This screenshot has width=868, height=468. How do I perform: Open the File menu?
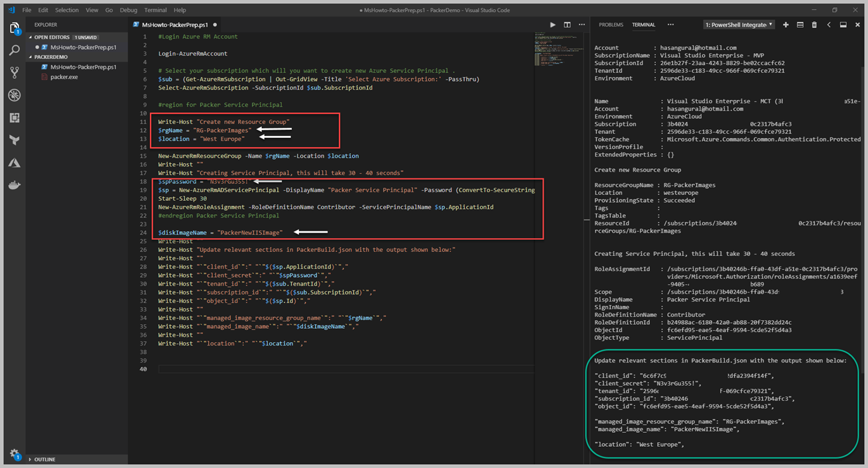(x=27, y=11)
